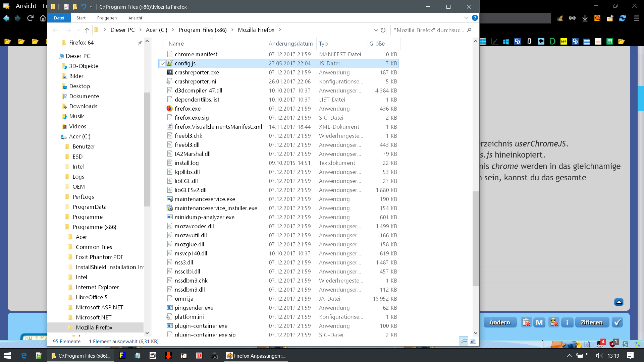This screenshot has width=644, height=362.
Task: Open the Freigeben ribbon tab
Action: tap(107, 18)
